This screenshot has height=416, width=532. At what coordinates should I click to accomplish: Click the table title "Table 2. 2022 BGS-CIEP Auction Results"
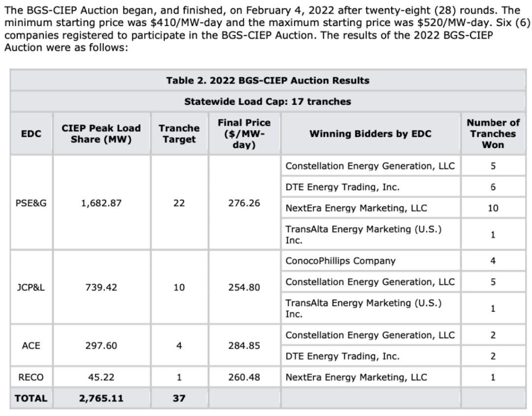point(267,81)
